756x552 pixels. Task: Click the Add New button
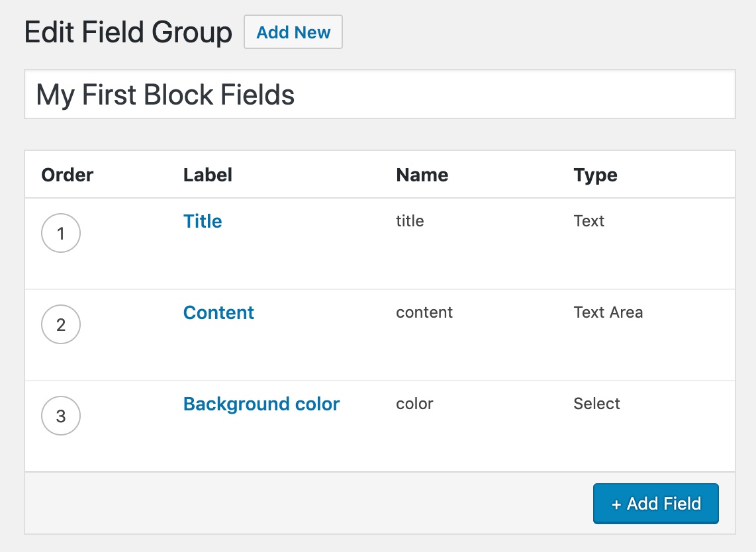[293, 32]
